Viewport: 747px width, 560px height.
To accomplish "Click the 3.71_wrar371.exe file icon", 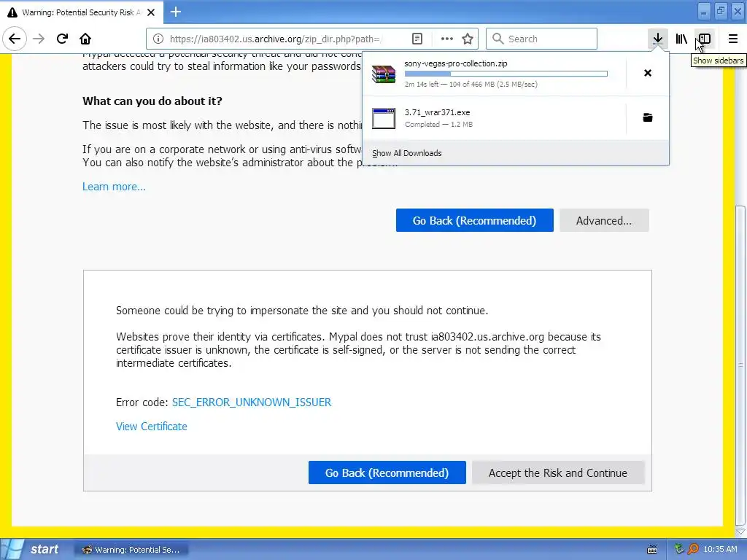I will (x=384, y=118).
